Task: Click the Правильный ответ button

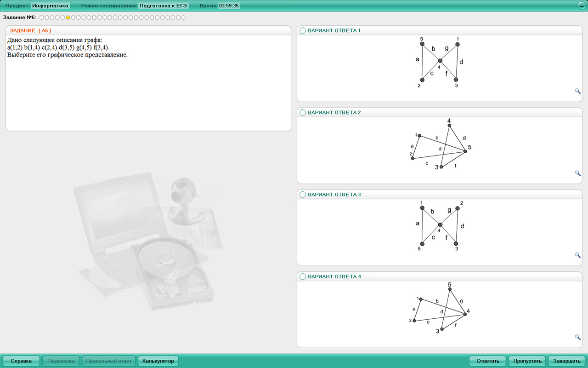Action: click(x=109, y=361)
